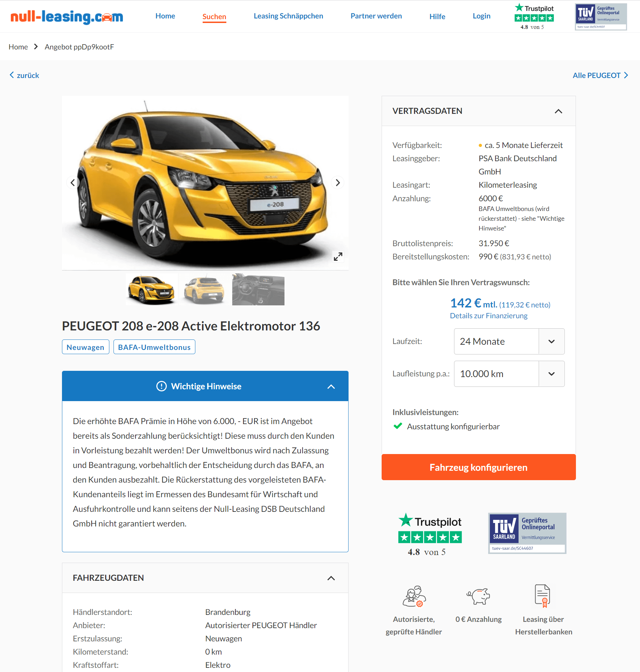Open TÜV Saarland seal below configure button
The height and width of the screenshot is (672, 640).
point(527,533)
